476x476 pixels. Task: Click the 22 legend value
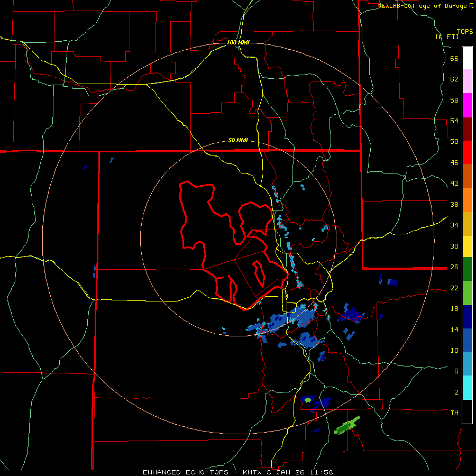tap(454, 288)
